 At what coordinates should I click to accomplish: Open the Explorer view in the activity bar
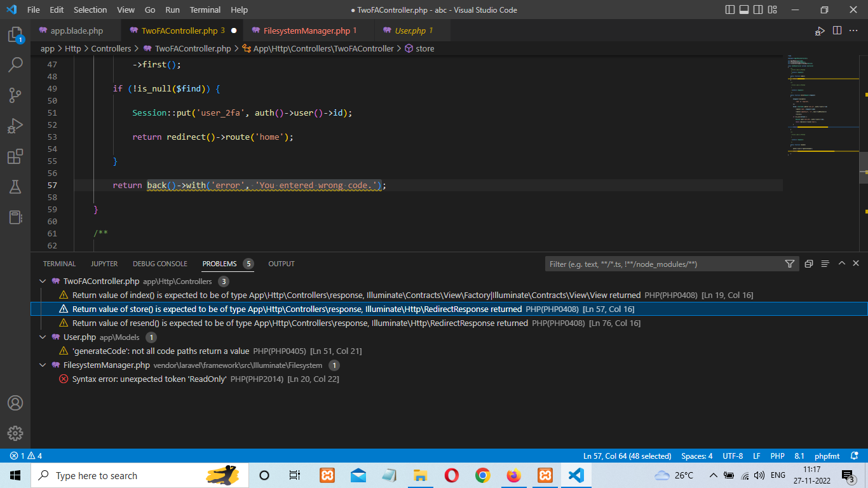point(15,35)
